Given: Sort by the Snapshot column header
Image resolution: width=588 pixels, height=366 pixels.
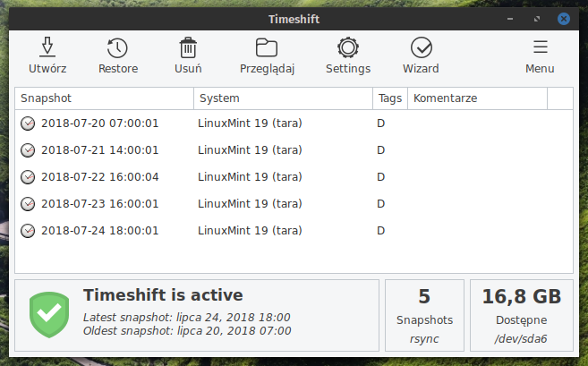Looking at the screenshot, I should coord(104,98).
